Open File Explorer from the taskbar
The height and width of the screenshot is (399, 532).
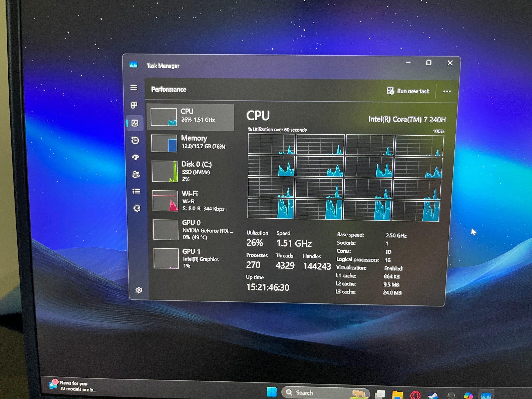coord(397,395)
